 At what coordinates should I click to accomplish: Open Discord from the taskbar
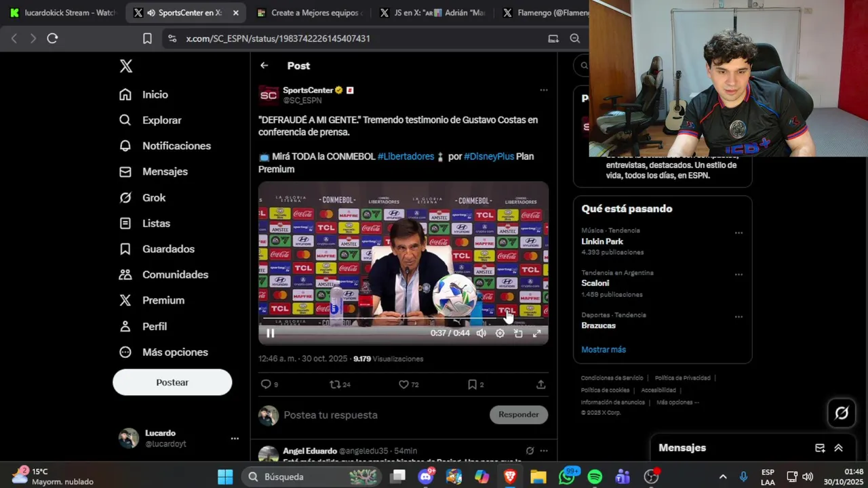(x=426, y=476)
